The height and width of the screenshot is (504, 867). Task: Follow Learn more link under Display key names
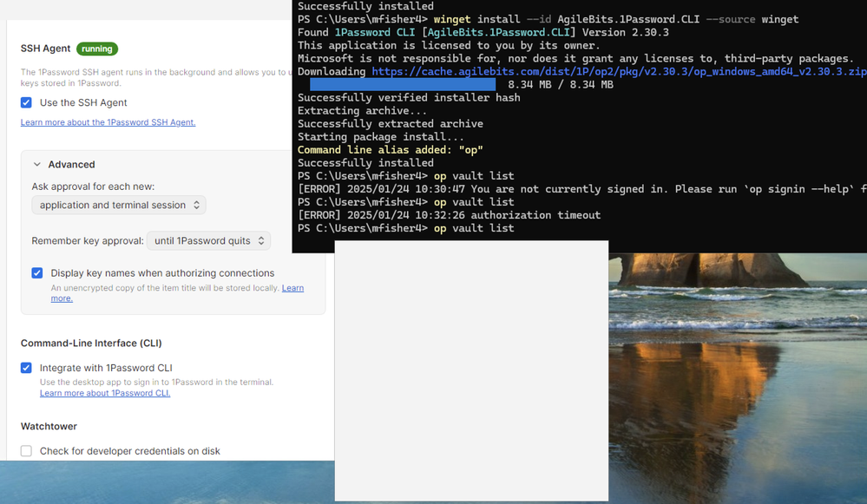coord(292,288)
